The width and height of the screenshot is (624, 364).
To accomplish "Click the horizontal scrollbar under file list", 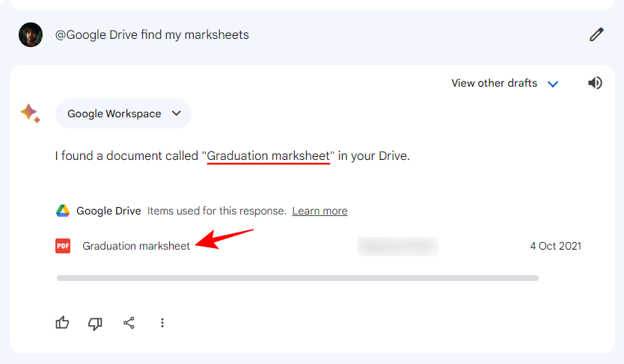I will (298, 278).
